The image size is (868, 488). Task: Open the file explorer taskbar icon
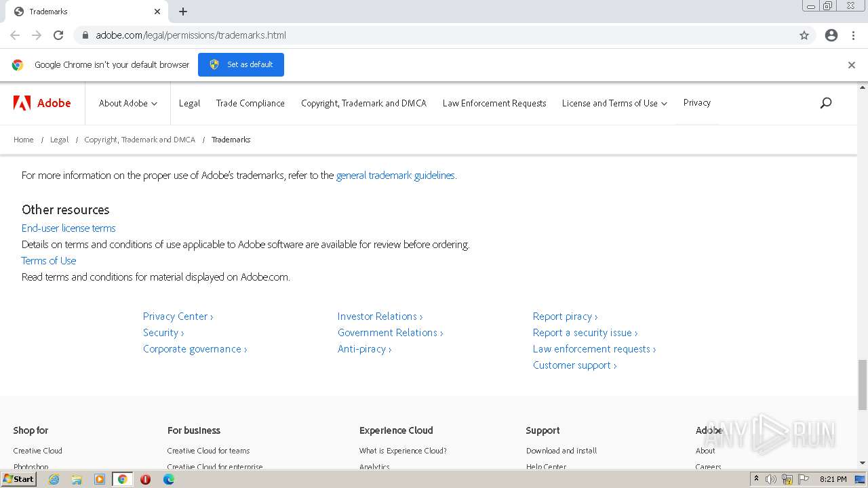coord(77,479)
